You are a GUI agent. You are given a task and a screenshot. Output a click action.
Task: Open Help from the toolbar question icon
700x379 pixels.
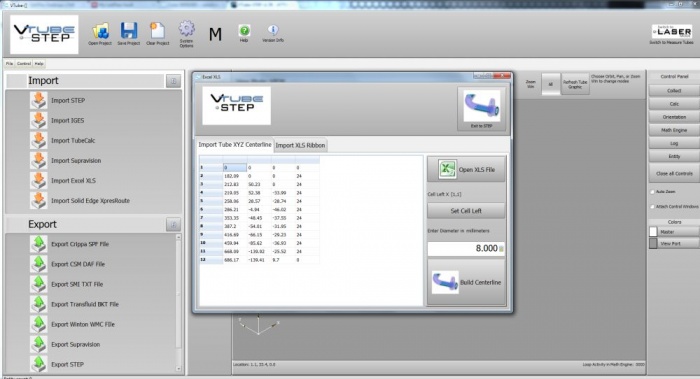tap(244, 30)
